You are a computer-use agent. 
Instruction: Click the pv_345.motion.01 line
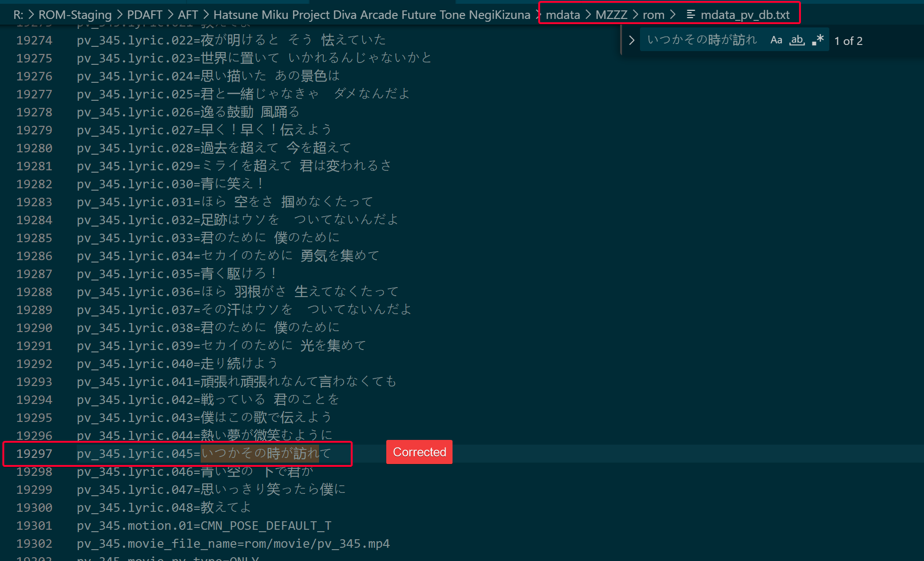tap(204, 526)
